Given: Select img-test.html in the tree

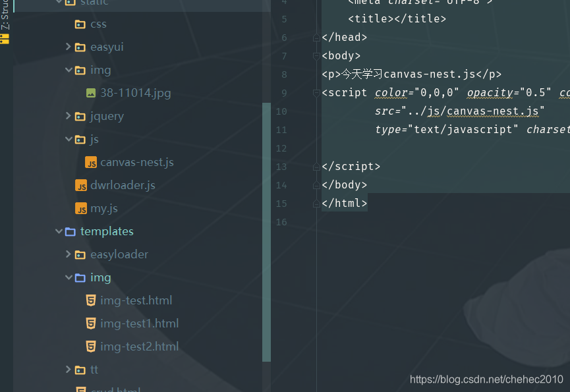Looking at the screenshot, I should coord(136,301).
